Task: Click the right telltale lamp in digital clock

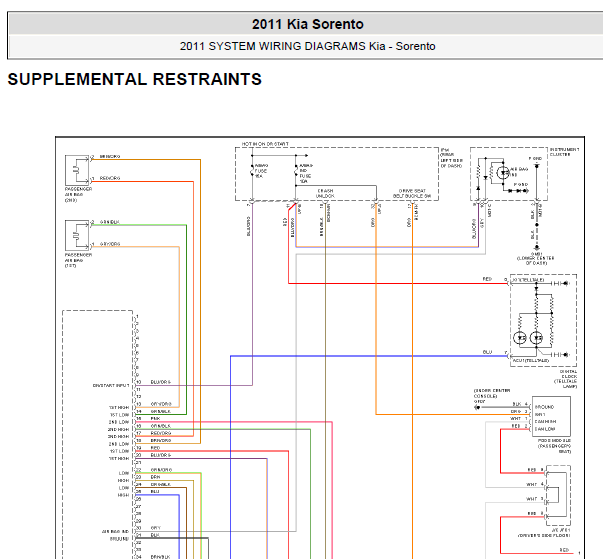Action: [536, 338]
